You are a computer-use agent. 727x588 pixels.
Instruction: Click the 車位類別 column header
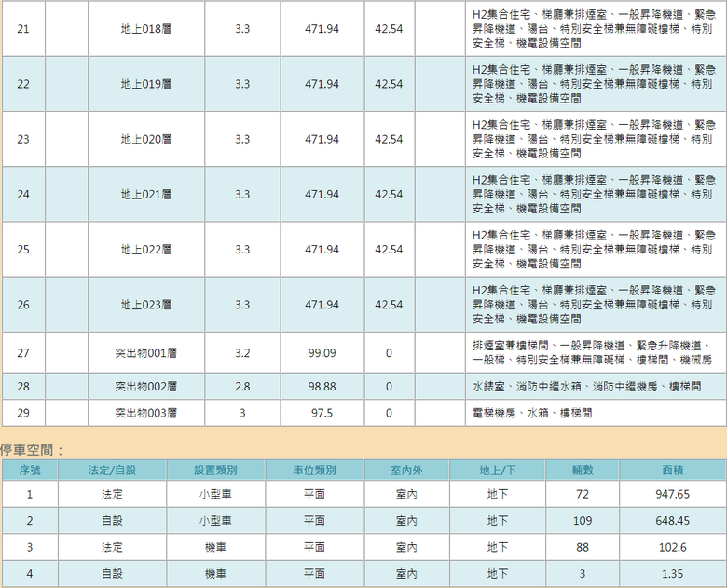[314, 471]
